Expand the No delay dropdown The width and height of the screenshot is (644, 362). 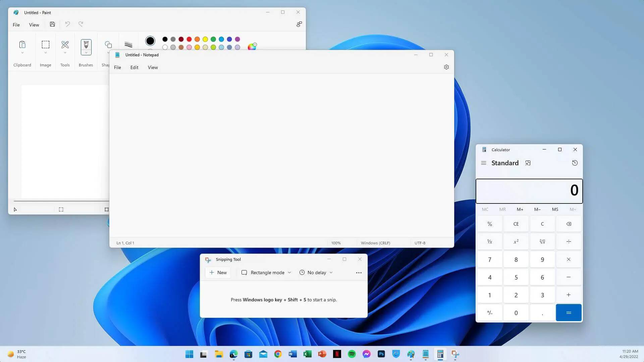pyautogui.click(x=331, y=272)
